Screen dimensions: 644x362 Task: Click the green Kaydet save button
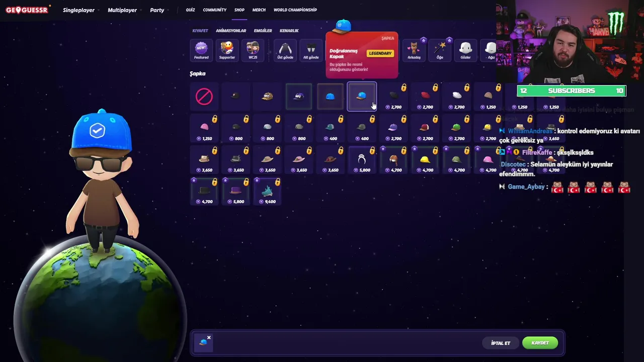coord(540,343)
